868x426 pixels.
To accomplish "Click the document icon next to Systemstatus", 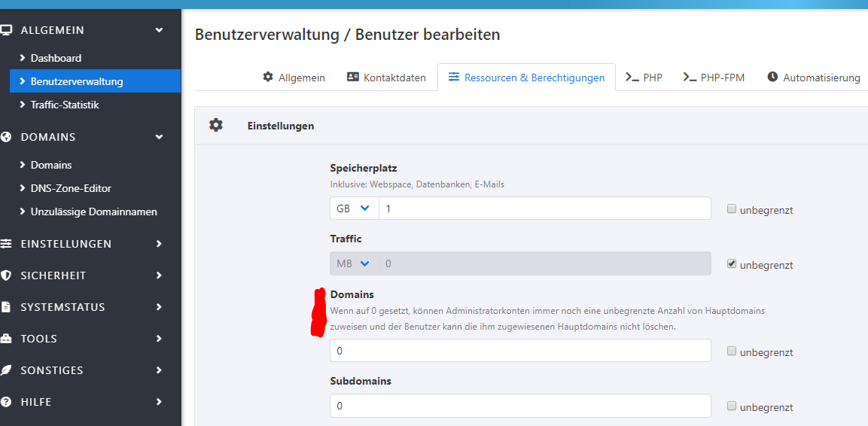I will (x=6, y=307).
